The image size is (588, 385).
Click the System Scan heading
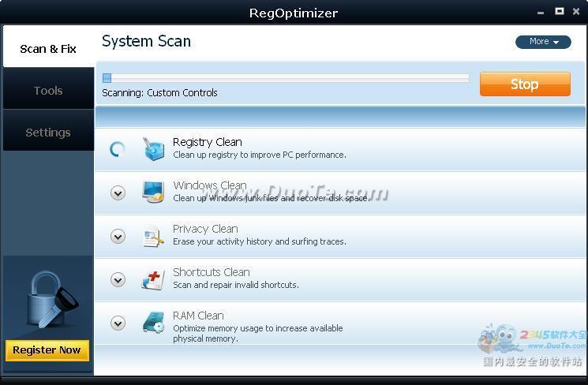(146, 41)
